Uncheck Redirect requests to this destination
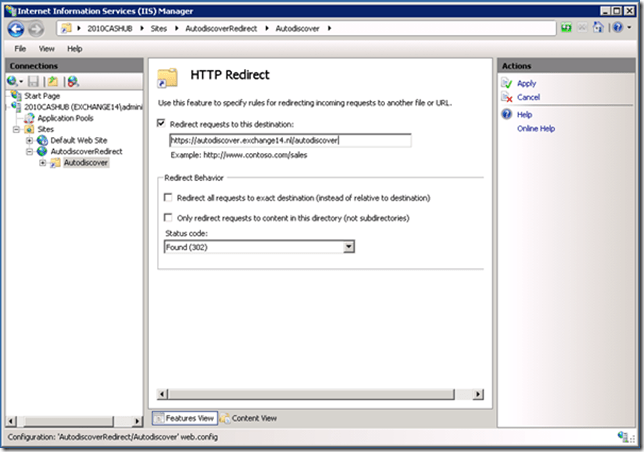This screenshot has height=452, width=644. (x=162, y=123)
